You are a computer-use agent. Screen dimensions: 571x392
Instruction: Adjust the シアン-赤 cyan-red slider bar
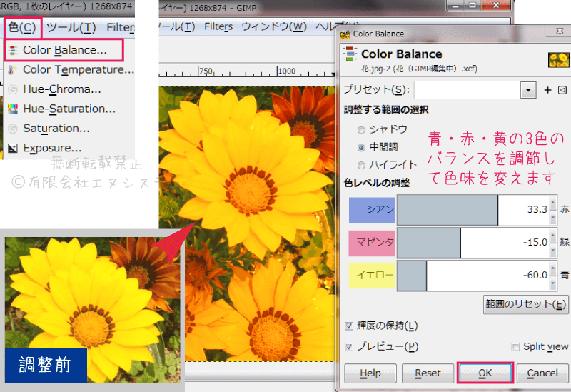[x=473, y=210]
